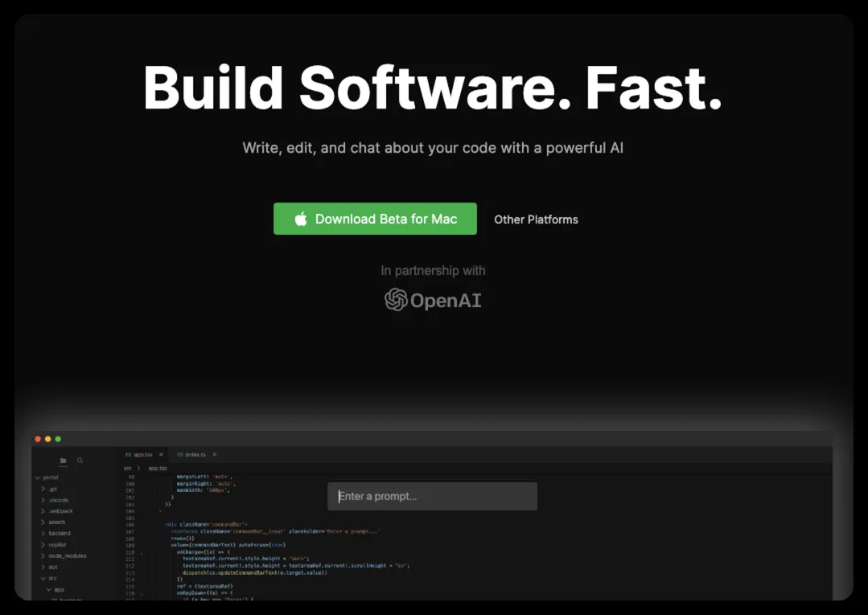Screen dimensions: 868x615
Task: Open the file explorer folder icon
Action: [x=63, y=460]
